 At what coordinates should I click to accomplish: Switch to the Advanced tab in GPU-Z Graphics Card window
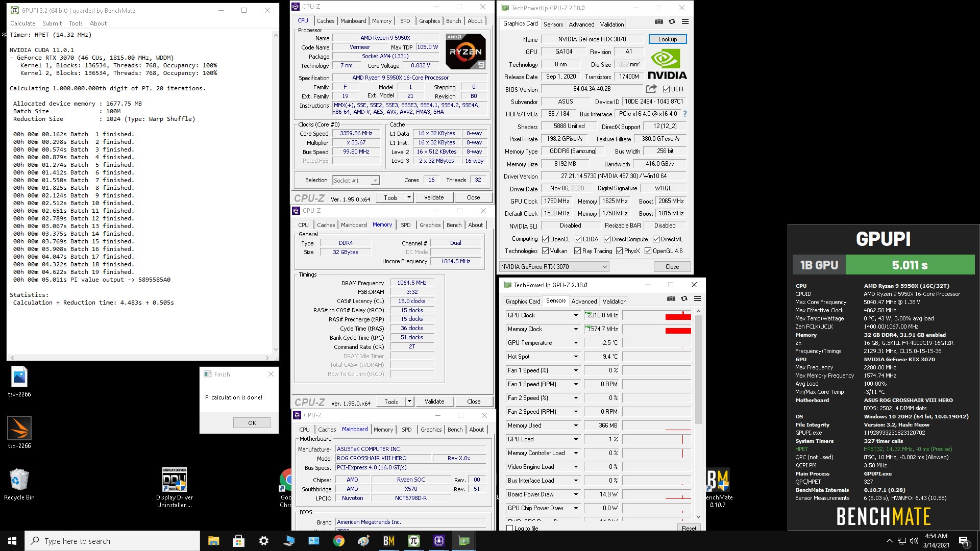pyautogui.click(x=581, y=24)
